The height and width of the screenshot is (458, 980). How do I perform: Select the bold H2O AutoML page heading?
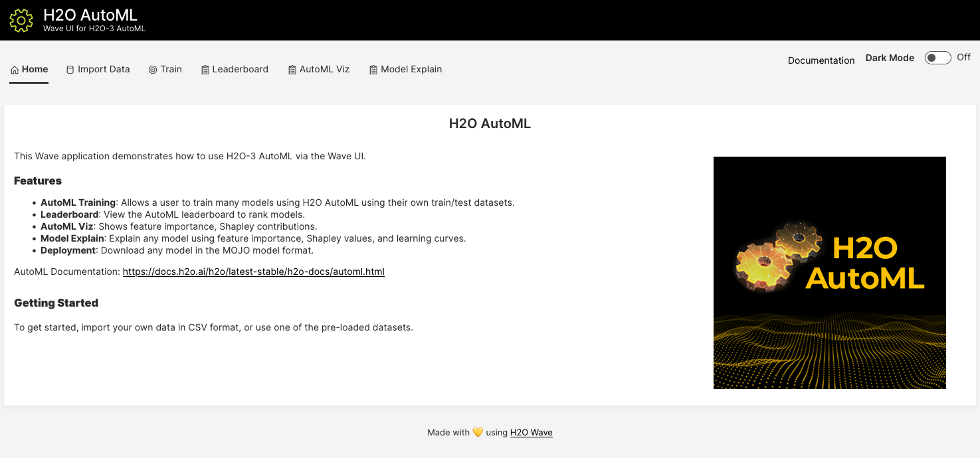tap(490, 123)
